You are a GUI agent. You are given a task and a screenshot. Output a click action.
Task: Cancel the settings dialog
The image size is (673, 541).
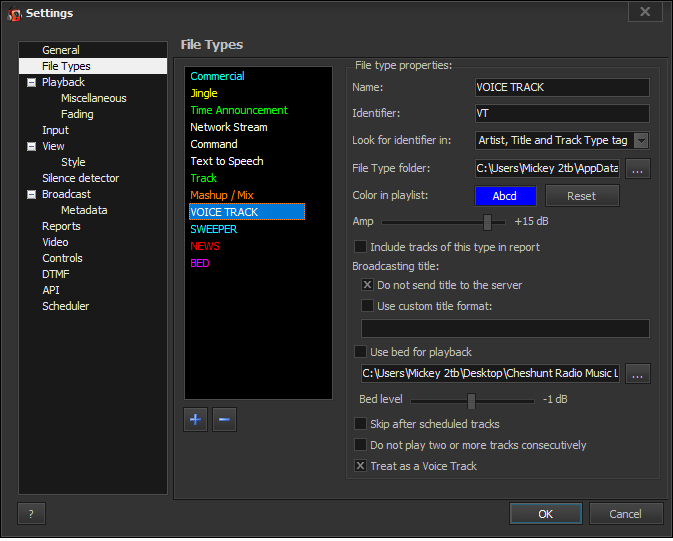pos(625,514)
